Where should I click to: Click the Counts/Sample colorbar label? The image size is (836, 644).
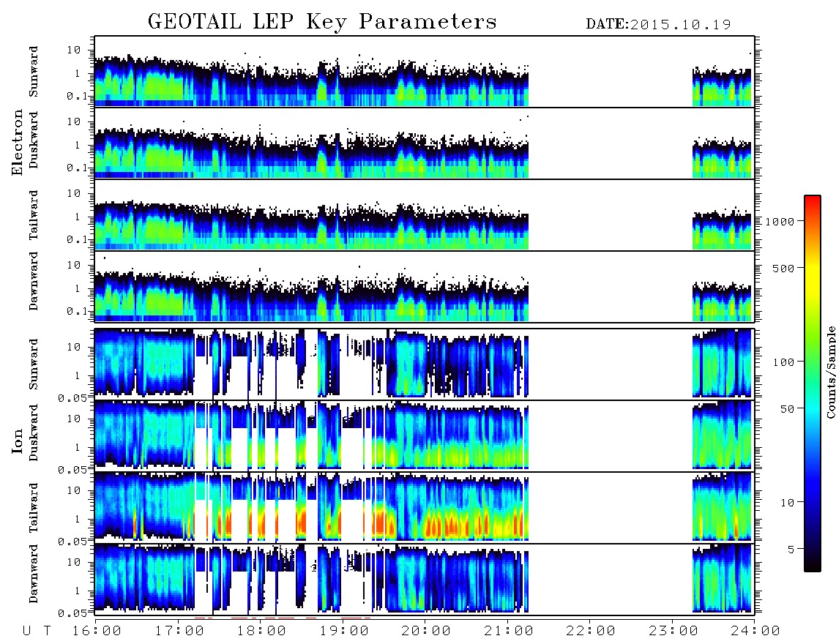[x=830, y=372]
